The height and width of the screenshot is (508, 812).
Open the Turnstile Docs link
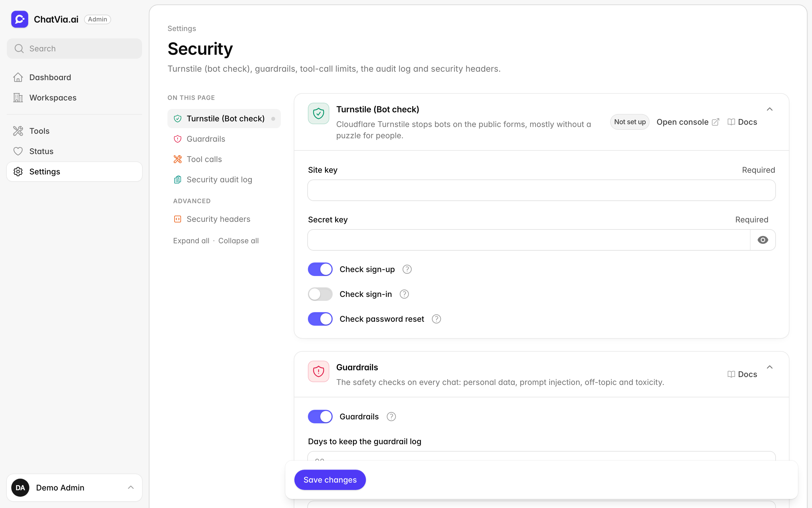pyautogui.click(x=742, y=122)
